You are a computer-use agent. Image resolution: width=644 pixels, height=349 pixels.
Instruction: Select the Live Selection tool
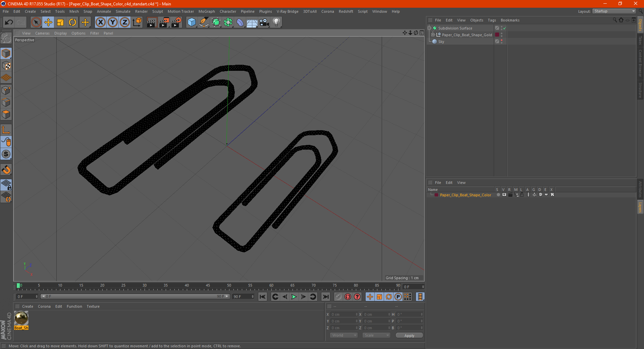[36, 22]
